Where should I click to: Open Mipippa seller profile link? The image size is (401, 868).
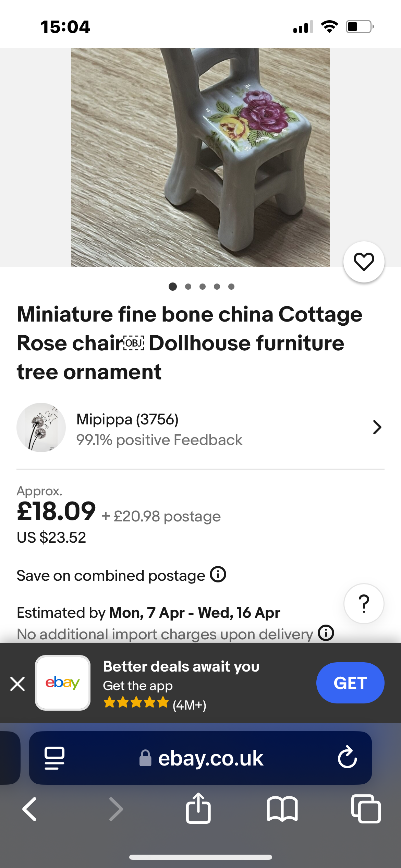127,419
